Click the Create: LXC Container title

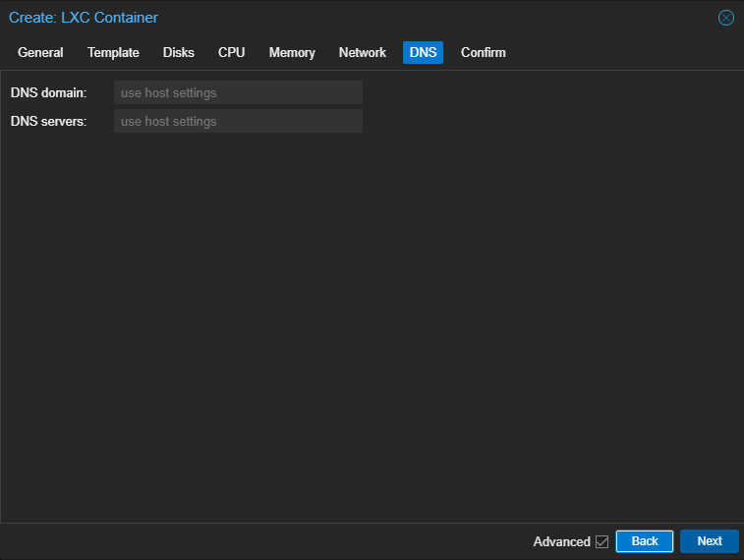pyautogui.click(x=84, y=18)
